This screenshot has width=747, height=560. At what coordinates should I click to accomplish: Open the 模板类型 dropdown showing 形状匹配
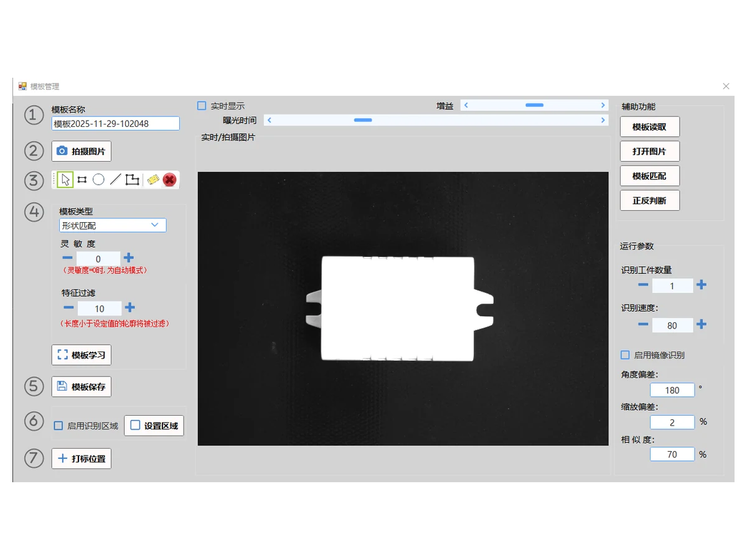113,225
